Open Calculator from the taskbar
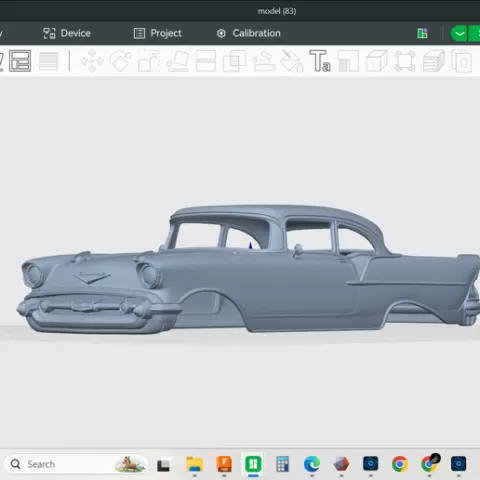The image size is (480, 480). [282, 464]
